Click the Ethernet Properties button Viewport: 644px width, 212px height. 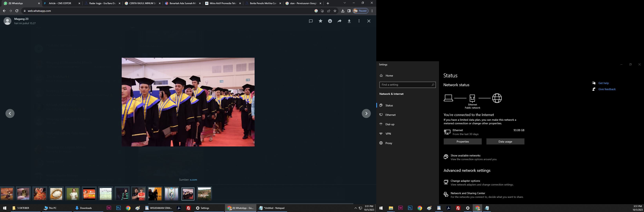click(463, 141)
